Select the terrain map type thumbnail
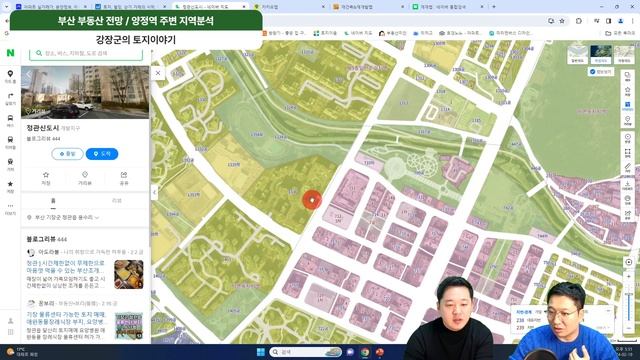The image size is (640, 360). [x=624, y=55]
